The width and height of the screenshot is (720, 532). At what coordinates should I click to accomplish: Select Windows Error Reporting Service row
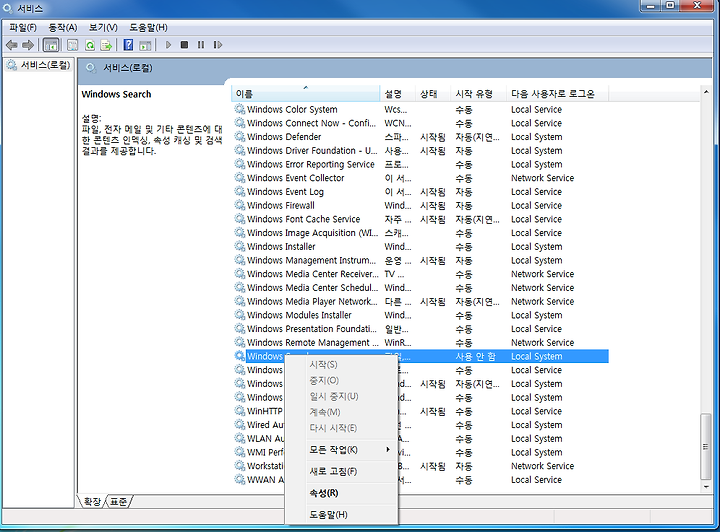(420, 164)
